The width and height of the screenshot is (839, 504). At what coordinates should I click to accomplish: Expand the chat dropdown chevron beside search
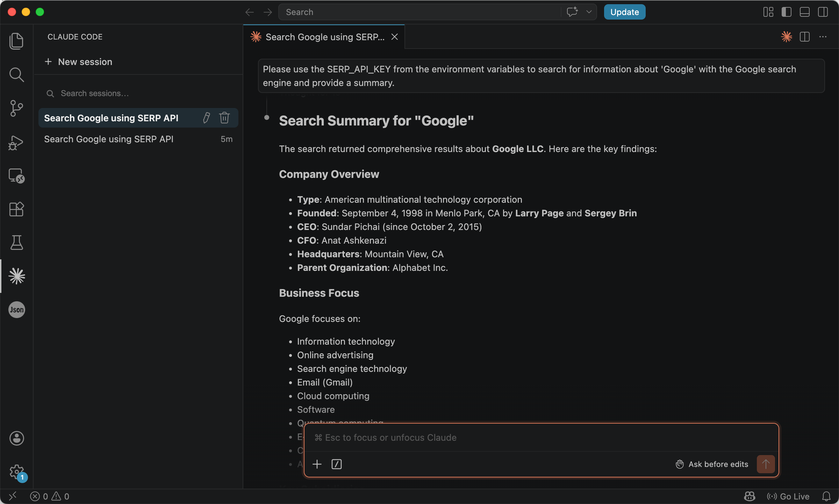[589, 12]
